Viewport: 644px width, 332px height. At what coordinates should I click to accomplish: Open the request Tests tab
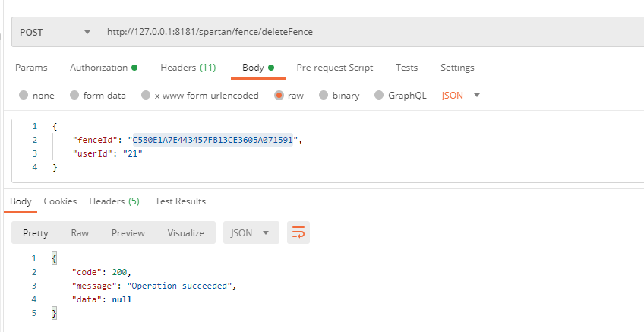tap(406, 68)
